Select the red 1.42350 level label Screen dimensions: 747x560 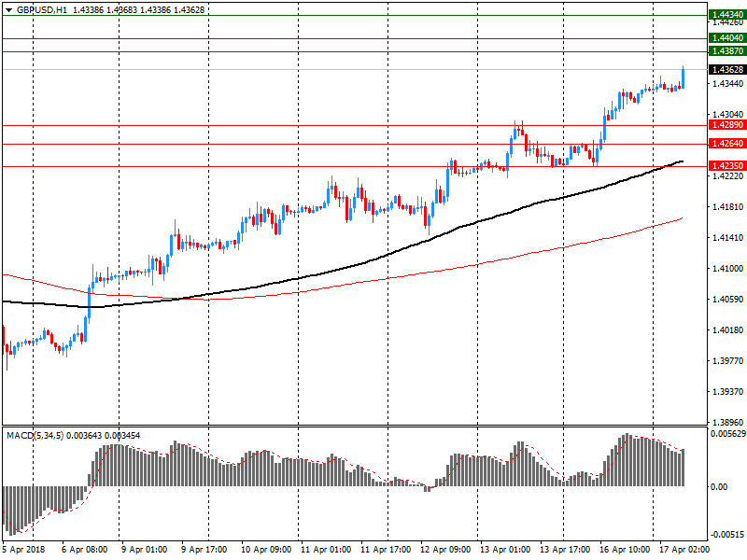coord(727,166)
